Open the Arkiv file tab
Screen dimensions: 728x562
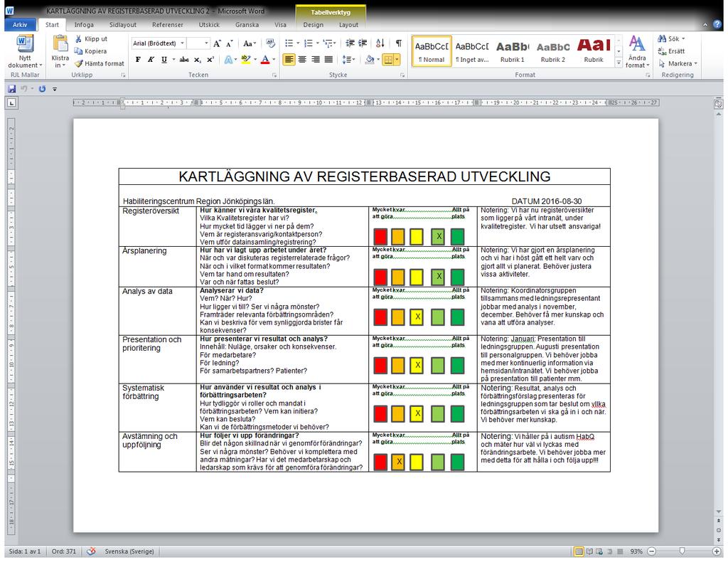(20, 25)
